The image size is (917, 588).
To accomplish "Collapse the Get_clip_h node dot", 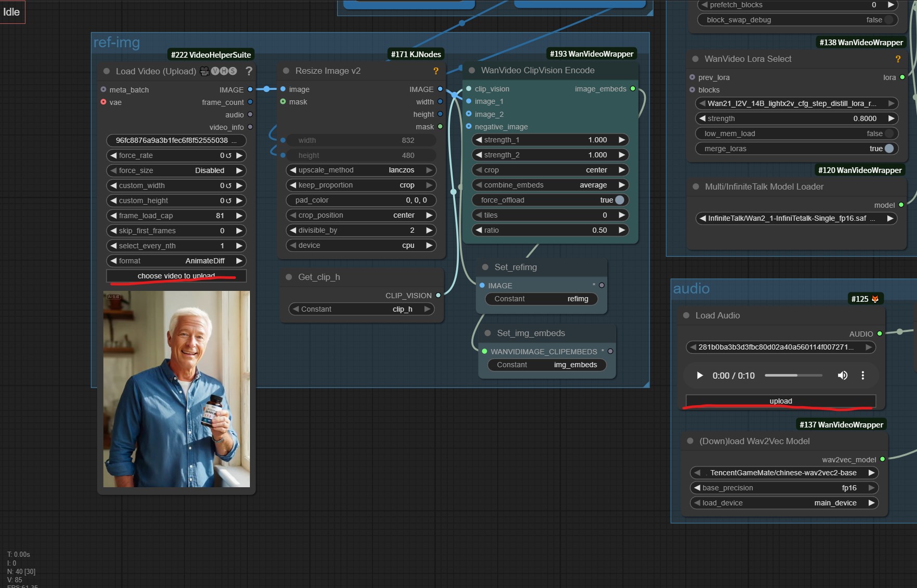I will point(289,277).
